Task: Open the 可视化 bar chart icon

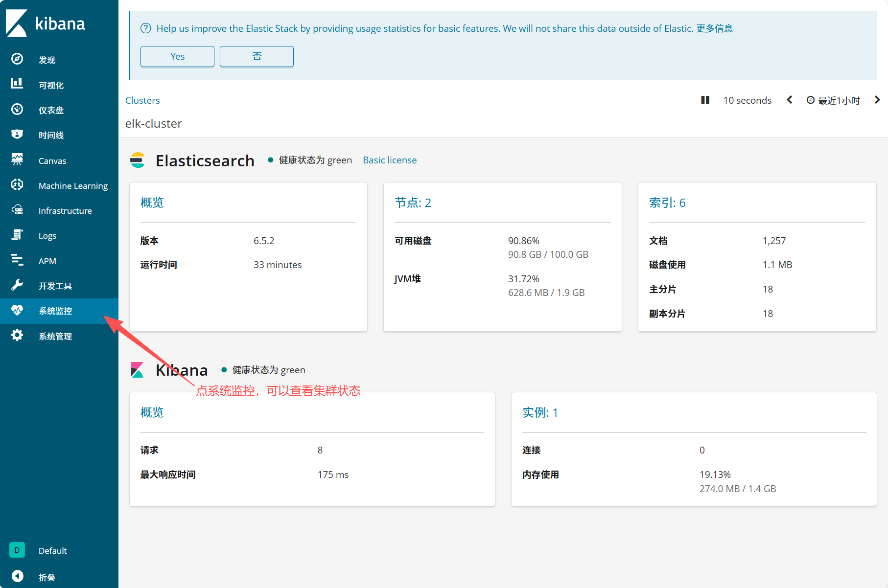Action: point(17,83)
